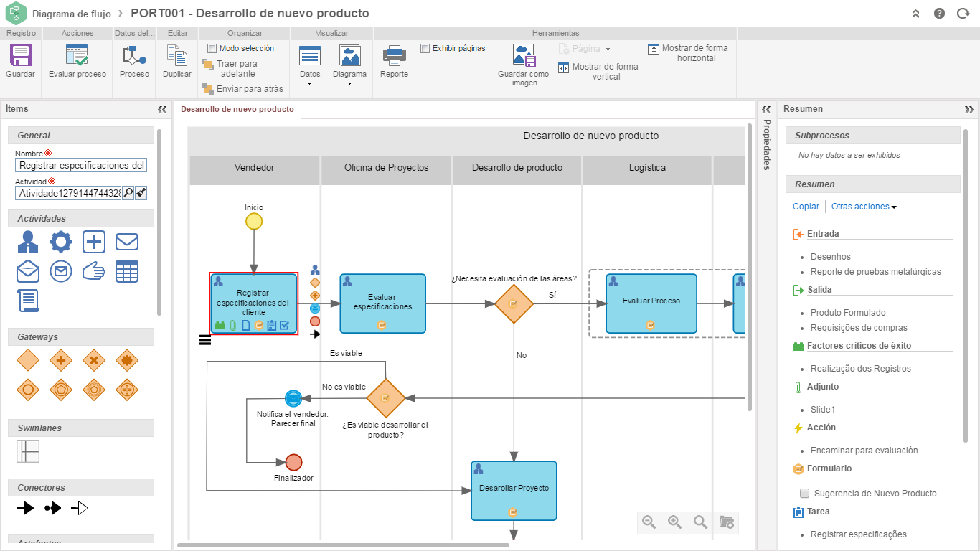Enable the Modo selección checkbox
This screenshot has width=980, height=551.
click(212, 49)
